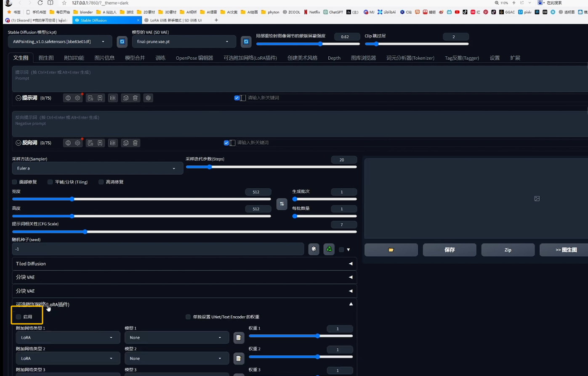Open the 图片信息 tab
The width and height of the screenshot is (588, 376).
104,58
